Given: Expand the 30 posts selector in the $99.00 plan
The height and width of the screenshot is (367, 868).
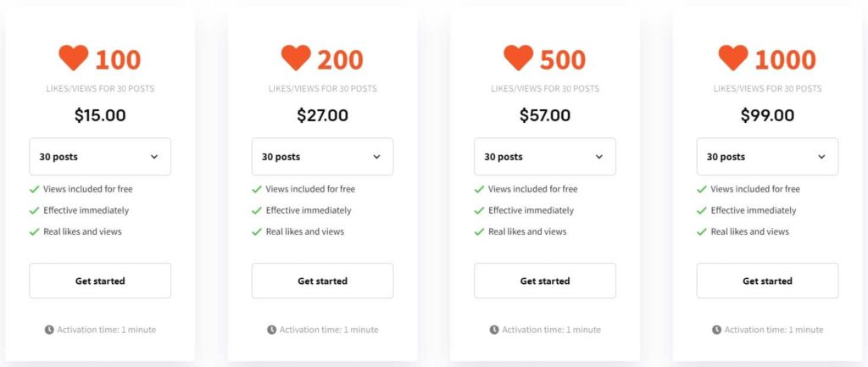Looking at the screenshot, I should (768, 157).
